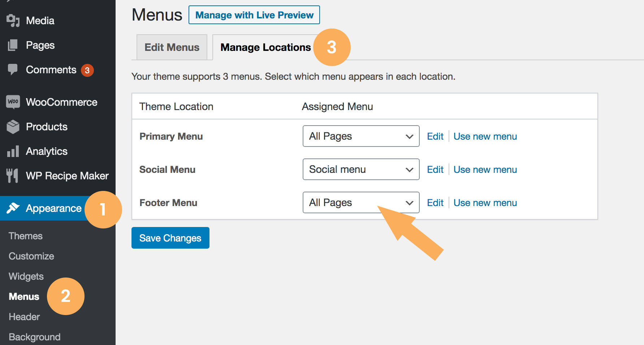This screenshot has height=345, width=644.
Task: Select Widgets under Appearance
Action: [x=26, y=276]
